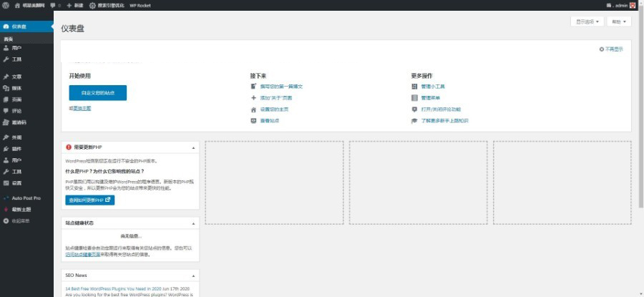The image size is (644, 297).
Task: Click the 管理小工具 link
Action: coord(432,87)
